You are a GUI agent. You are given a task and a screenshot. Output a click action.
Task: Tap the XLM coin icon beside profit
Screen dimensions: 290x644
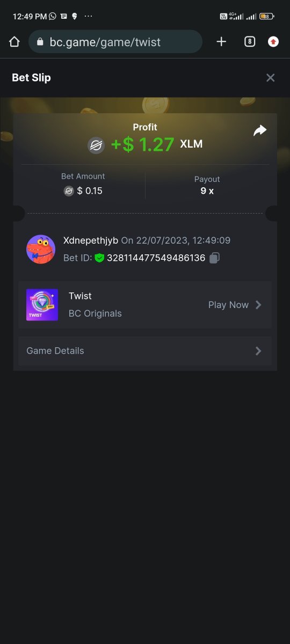96,145
